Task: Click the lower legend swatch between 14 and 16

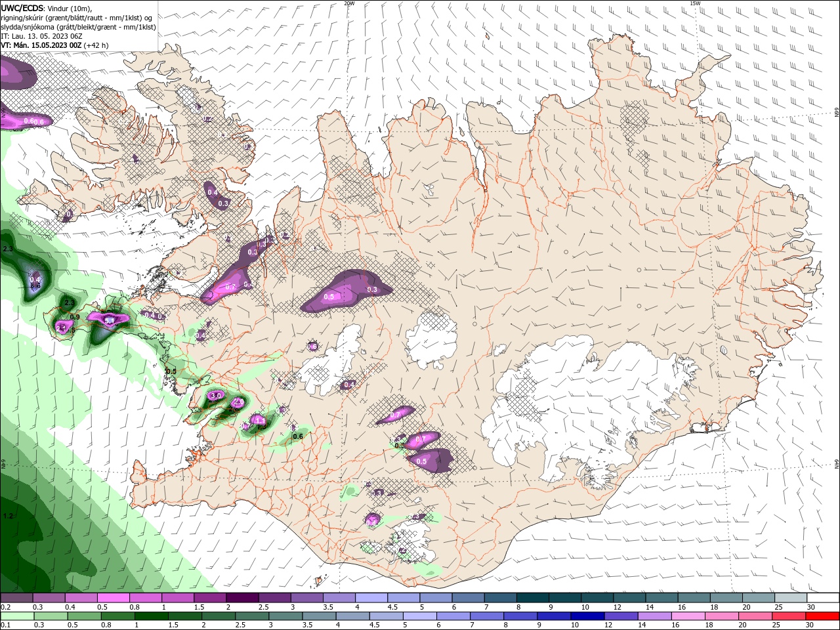Action: pos(654,616)
